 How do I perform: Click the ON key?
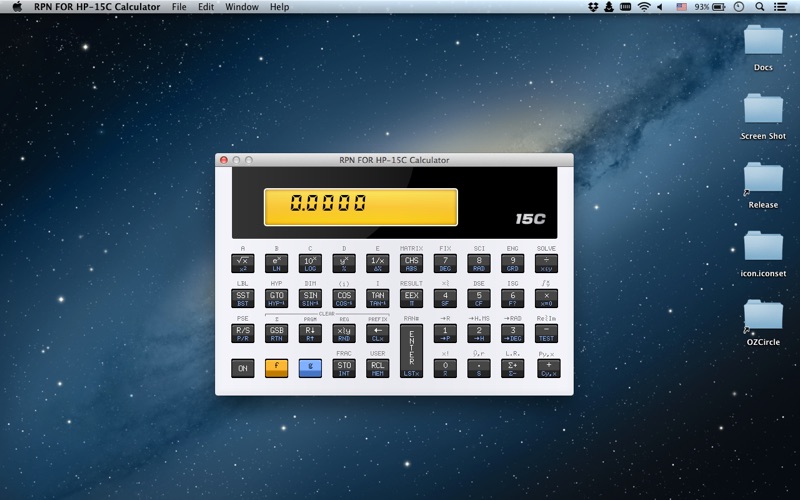click(242, 368)
